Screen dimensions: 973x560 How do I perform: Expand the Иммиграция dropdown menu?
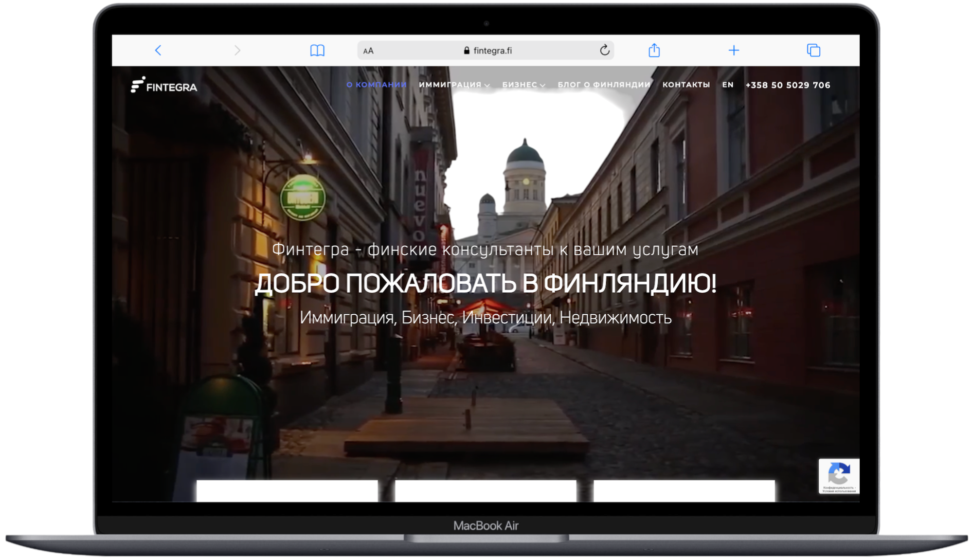pyautogui.click(x=454, y=85)
